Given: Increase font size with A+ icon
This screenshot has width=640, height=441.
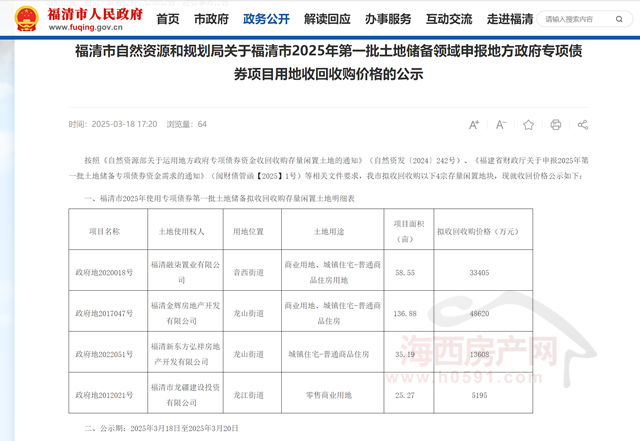Looking at the screenshot, I should coord(474,125).
